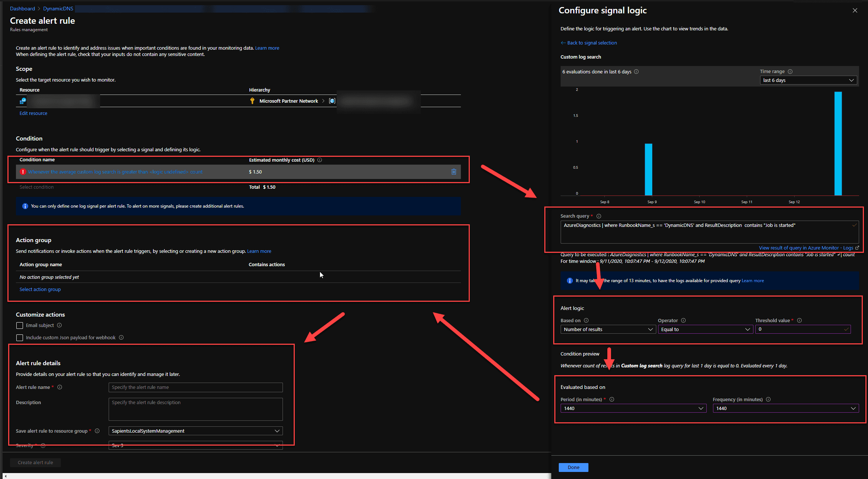868x479 pixels.
Task: Expand the Period 1440 dropdown
Action: click(633, 408)
